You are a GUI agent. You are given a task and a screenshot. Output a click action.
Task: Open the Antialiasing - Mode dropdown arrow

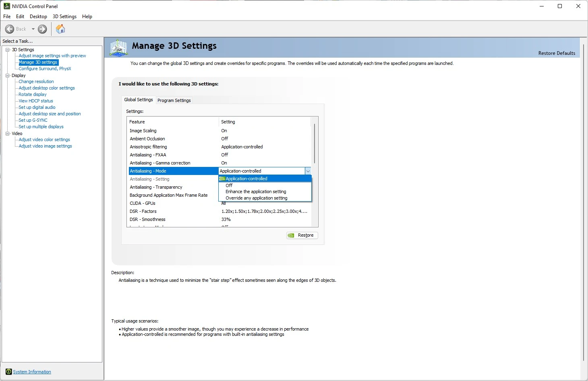coord(308,171)
